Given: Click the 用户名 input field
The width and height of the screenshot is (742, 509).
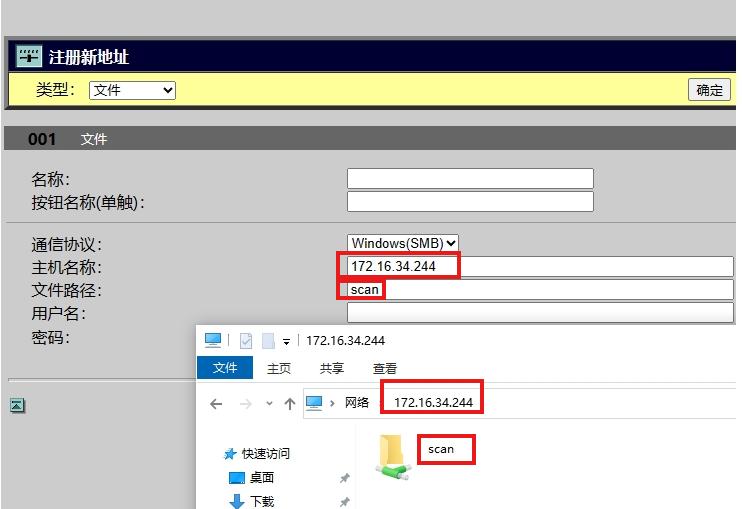Looking at the screenshot, I should click(x=540, y=312).
